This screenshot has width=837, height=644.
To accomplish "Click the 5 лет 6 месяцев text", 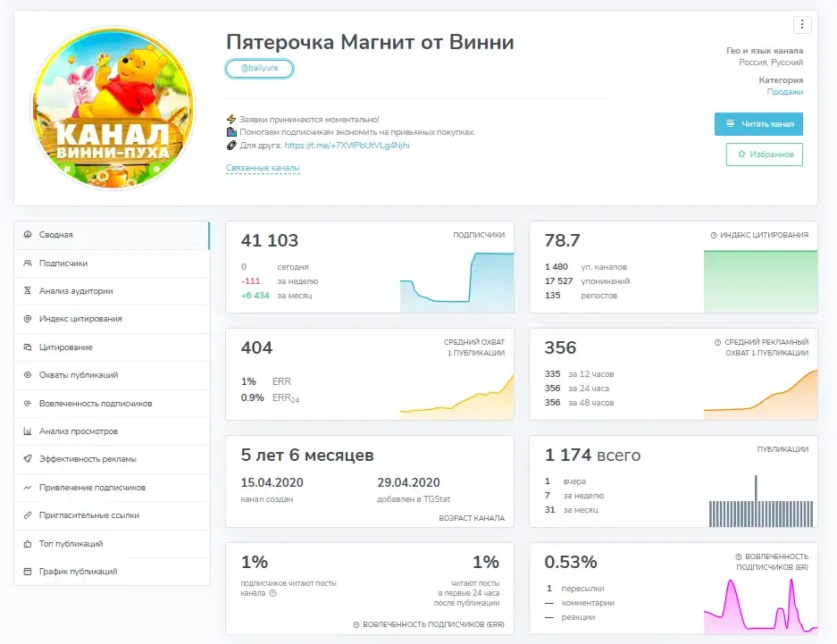I will pyautogui.click(x=307, y=456).
